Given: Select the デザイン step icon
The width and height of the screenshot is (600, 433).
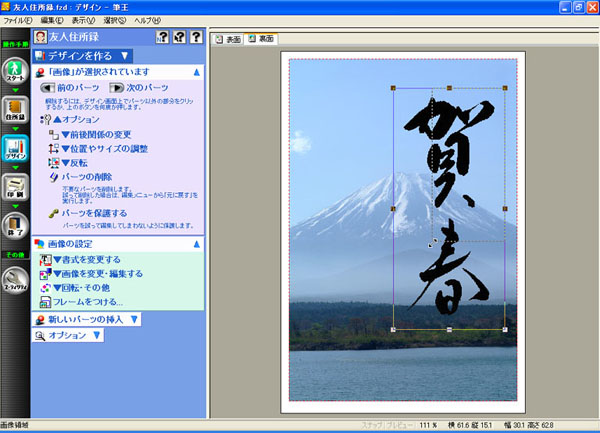Looking at the screenshot, I should pyautogui.click(x=15, y=147).
